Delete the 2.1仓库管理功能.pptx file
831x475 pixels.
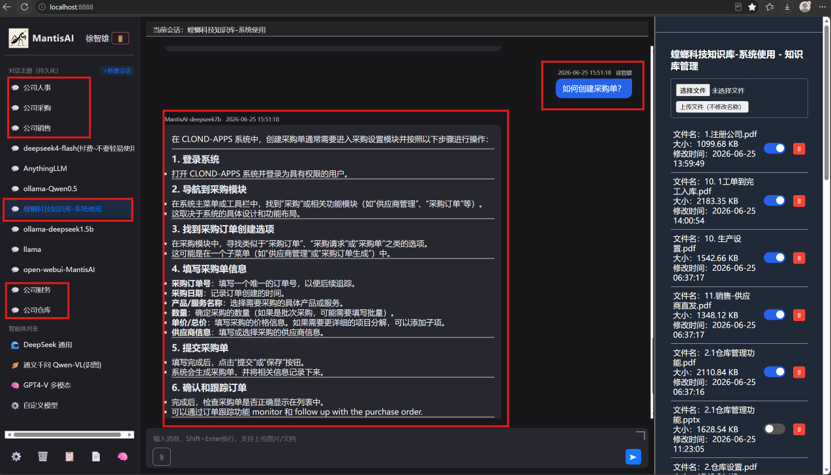(799, 429)
